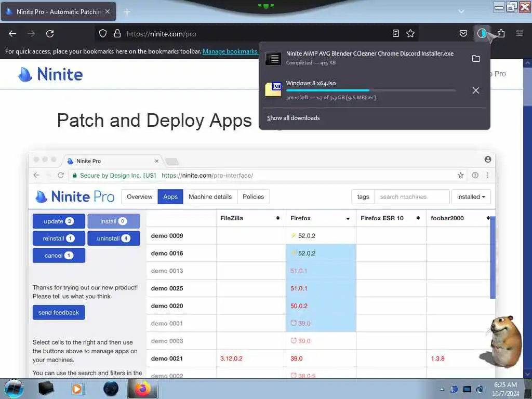Click the Ninite logo in page header
Image resolution: width=532 pixels, height=399 pixels.
[50, 74]
